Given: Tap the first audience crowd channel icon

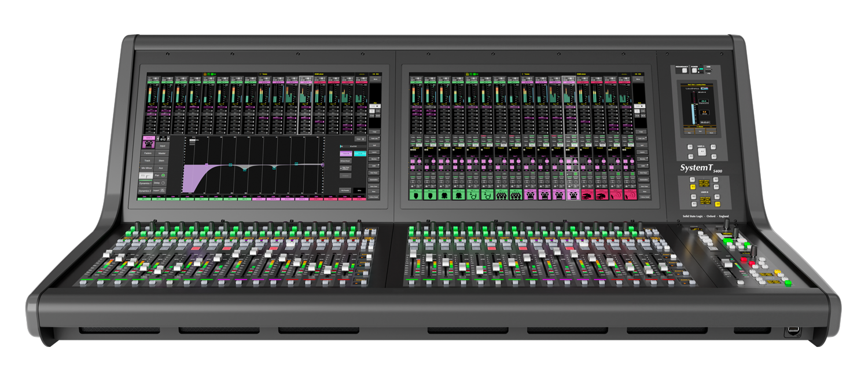Looking at the screenshot, I should pos(501,195).
